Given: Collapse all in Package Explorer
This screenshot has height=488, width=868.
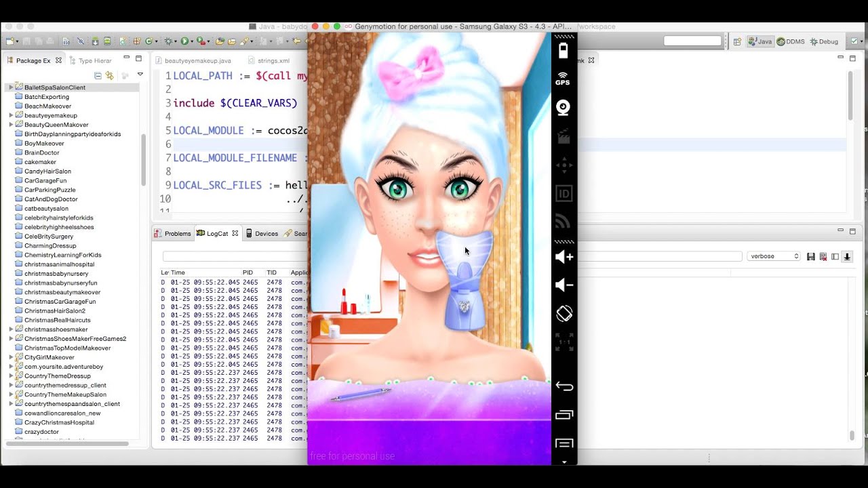Looking at the screenshot, I should [x=98, y=75].
